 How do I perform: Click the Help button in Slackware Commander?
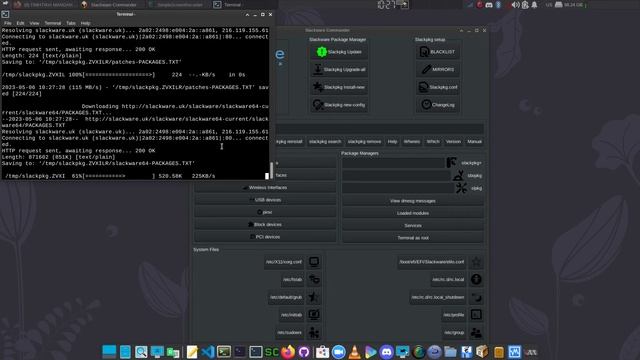pos(392,142)
